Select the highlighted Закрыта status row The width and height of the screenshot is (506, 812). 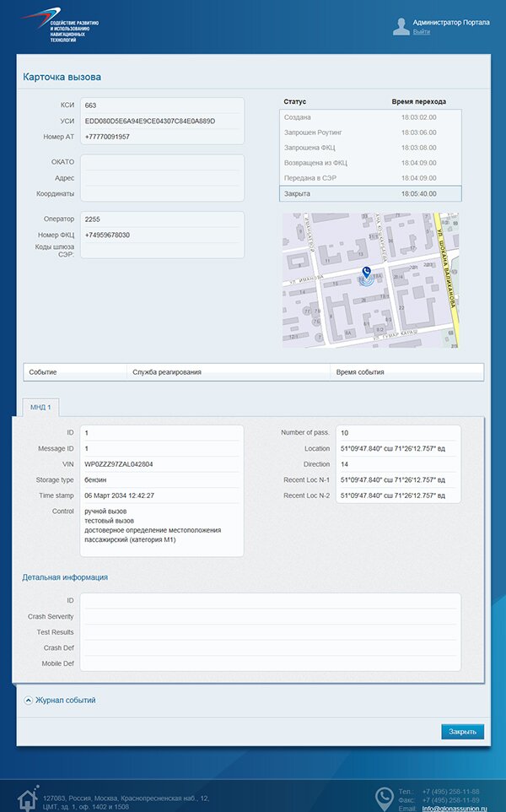click(370, 193)
